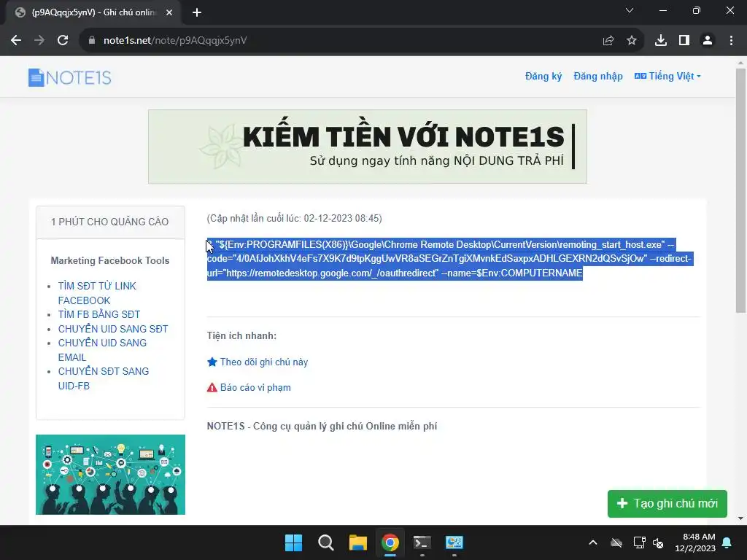Click Theo dõi ghi chú này link
Screen dimensions: 747x560
pyautogui.click(x=264, y=362)
